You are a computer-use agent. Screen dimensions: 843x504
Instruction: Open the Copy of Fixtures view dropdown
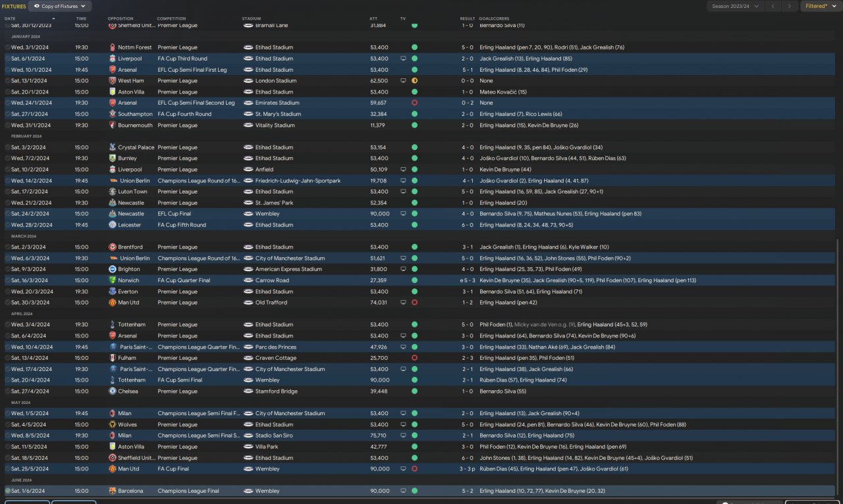point(60,6)
